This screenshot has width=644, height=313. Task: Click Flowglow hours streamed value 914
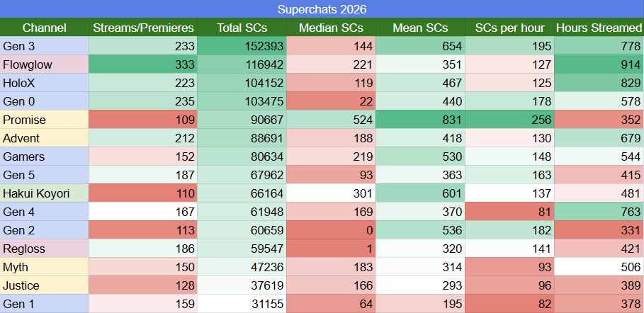tap(599, 64)
